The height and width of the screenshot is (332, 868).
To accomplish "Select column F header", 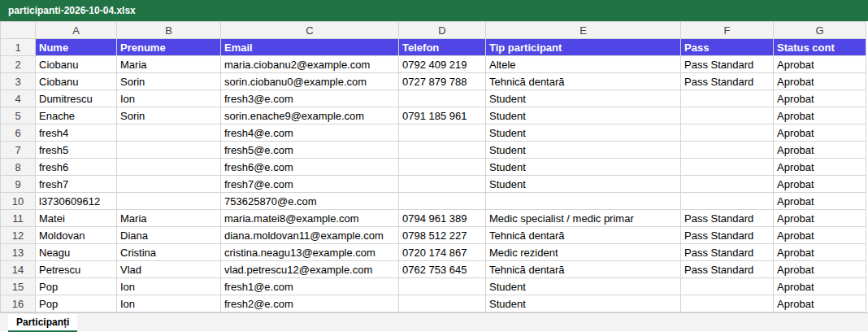I will (x=727, y=30).
